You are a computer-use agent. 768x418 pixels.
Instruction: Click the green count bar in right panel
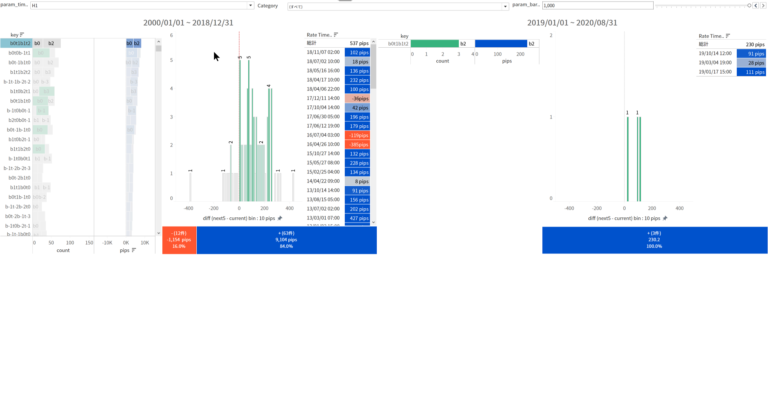pos(433,44)
